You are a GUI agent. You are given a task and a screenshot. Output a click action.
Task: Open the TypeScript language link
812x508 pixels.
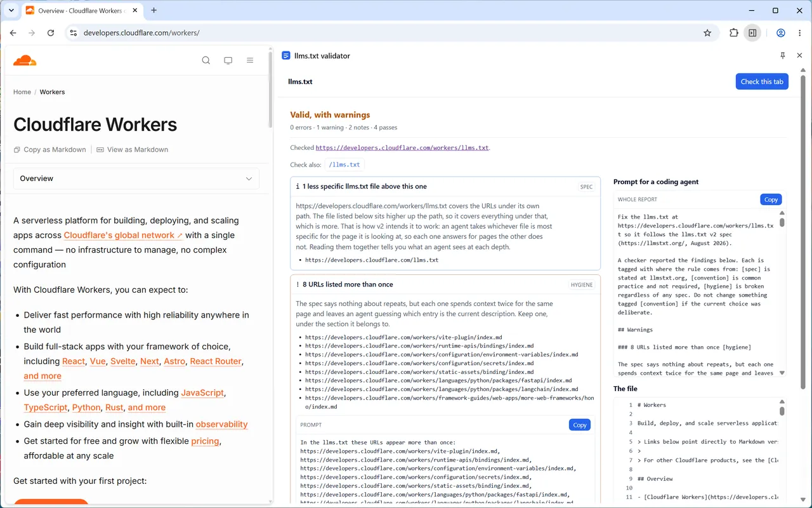pyautogui.click(x=46, y=408)
